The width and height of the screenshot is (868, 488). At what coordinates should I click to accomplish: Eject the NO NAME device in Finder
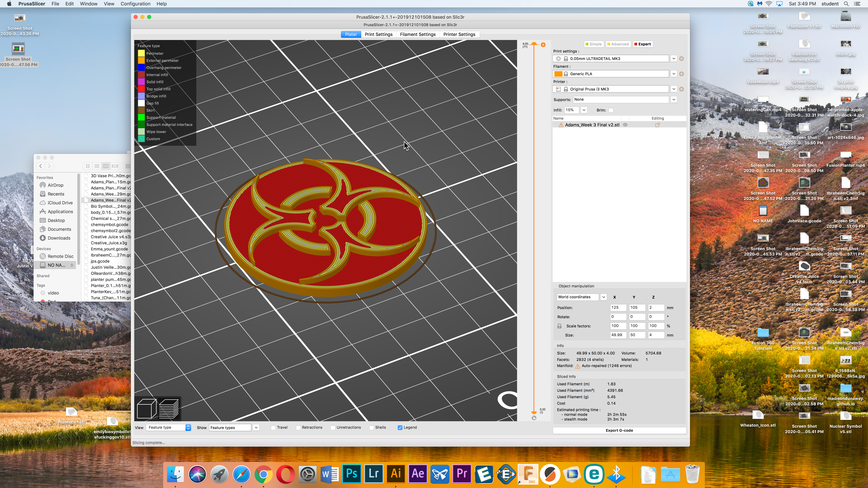point(72,265)
